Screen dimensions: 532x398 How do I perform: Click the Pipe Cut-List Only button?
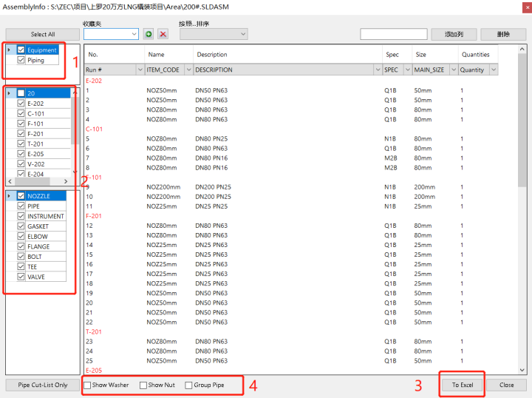[x=43, y=385]
